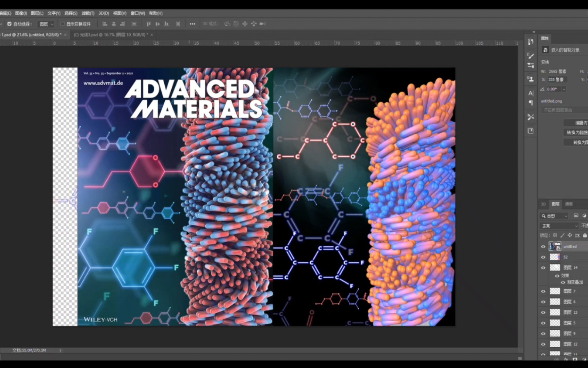Viewport: 588px width, 368px height.
Task: Click the 3D slide mode icon
Action: [x=254, y=24]
